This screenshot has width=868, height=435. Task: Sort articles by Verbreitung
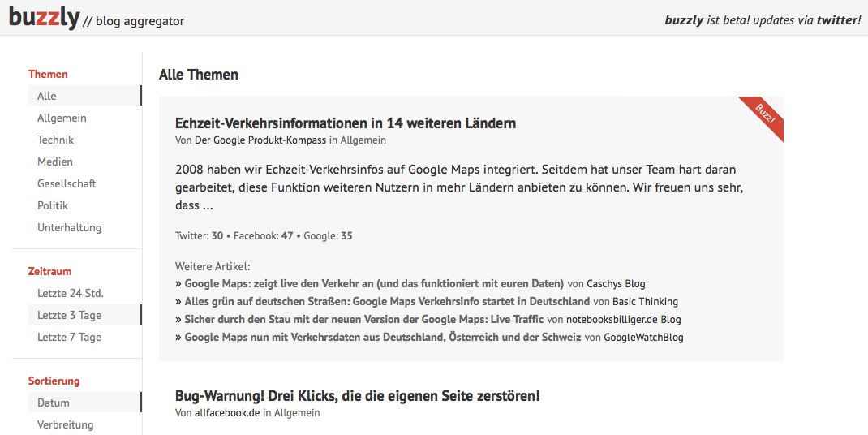point(84,425)
